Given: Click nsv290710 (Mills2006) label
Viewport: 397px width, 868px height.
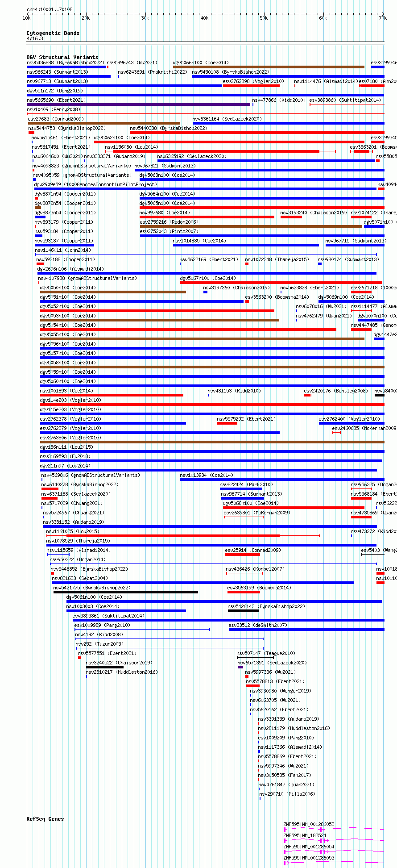Looking at the screenshot, I should coord(287,794).
